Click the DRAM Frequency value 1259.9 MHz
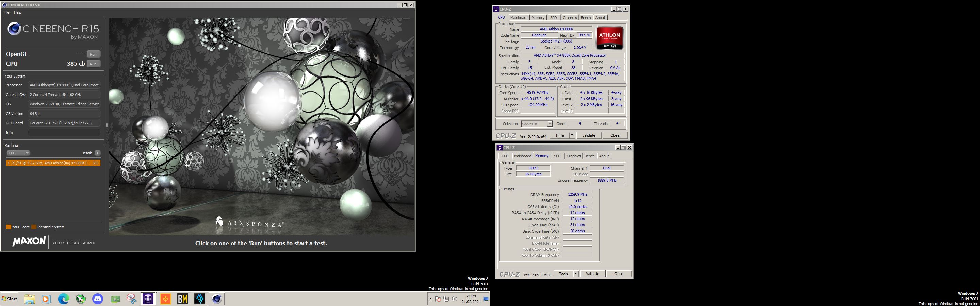The width and height of the screenshot is (980, 306). 577,194
